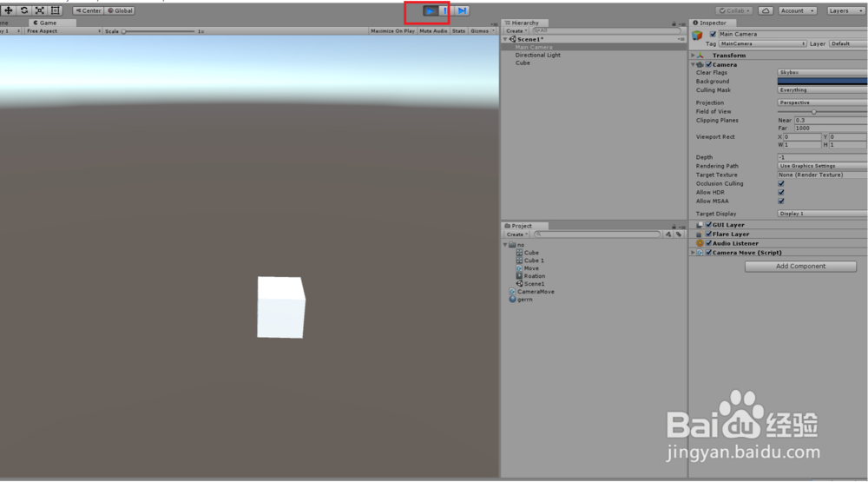The width and height of the screenshot is (868, 482).
Task: Click the Field of View slider
Action: pyautogui.click(x=822, y=112)
